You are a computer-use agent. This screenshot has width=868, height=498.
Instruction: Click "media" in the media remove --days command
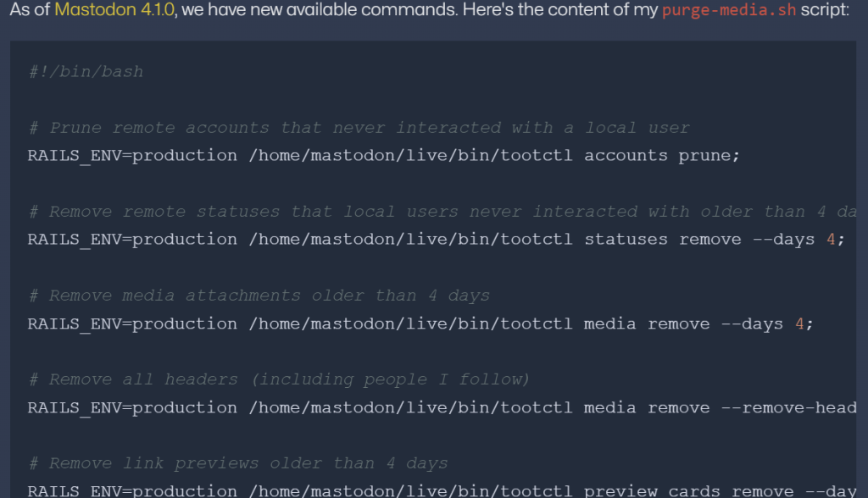tap(609, 324)
